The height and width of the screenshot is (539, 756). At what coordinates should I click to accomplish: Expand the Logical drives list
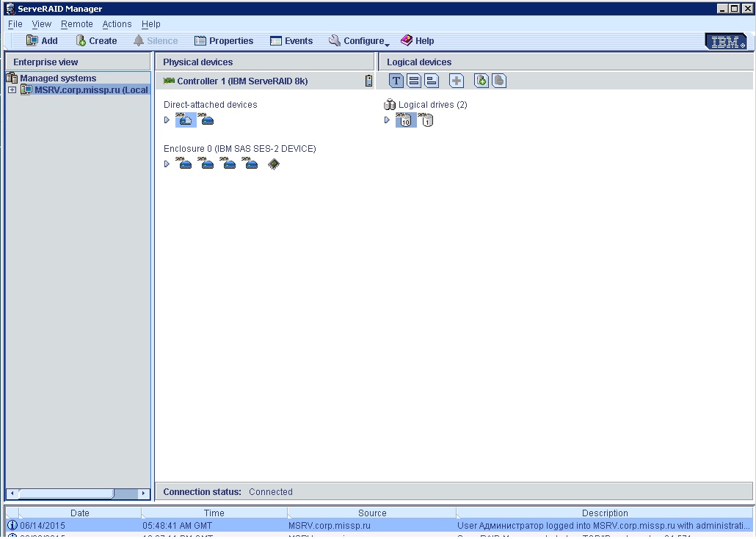(x=388, y=120)
